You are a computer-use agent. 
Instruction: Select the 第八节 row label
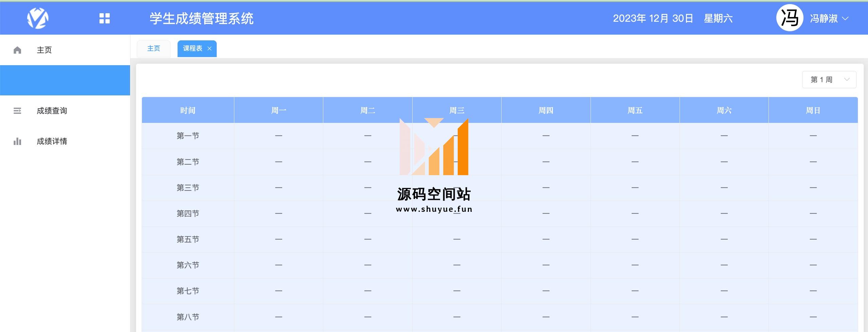(188, 317)
